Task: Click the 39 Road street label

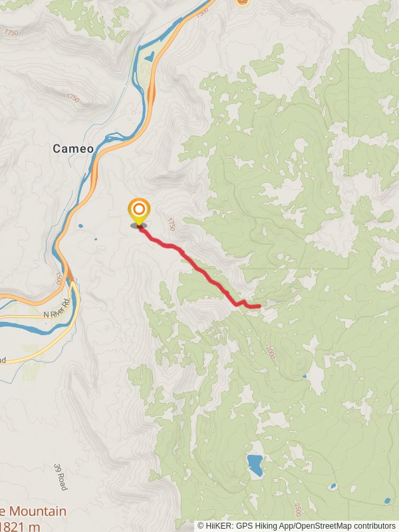Action: coord(61,477)
